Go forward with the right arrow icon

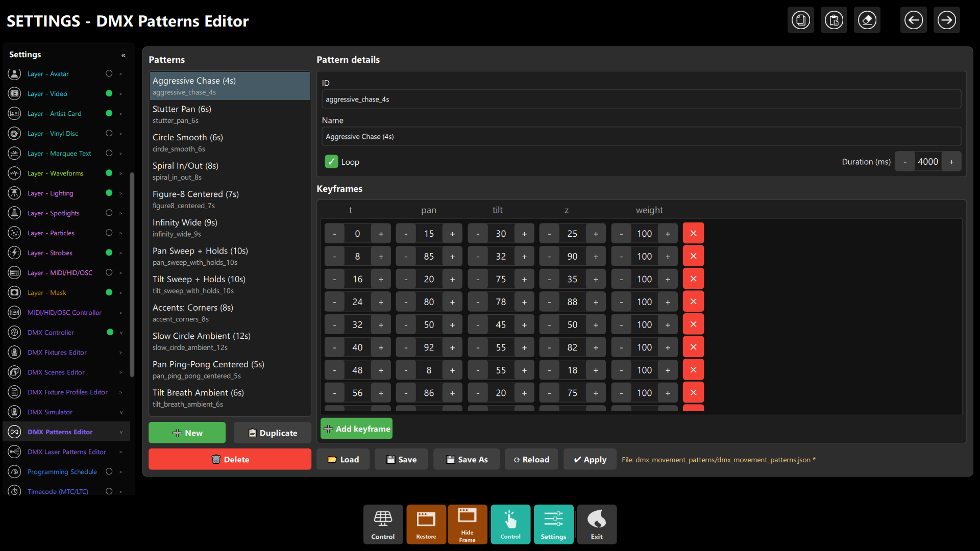point(946,20)
